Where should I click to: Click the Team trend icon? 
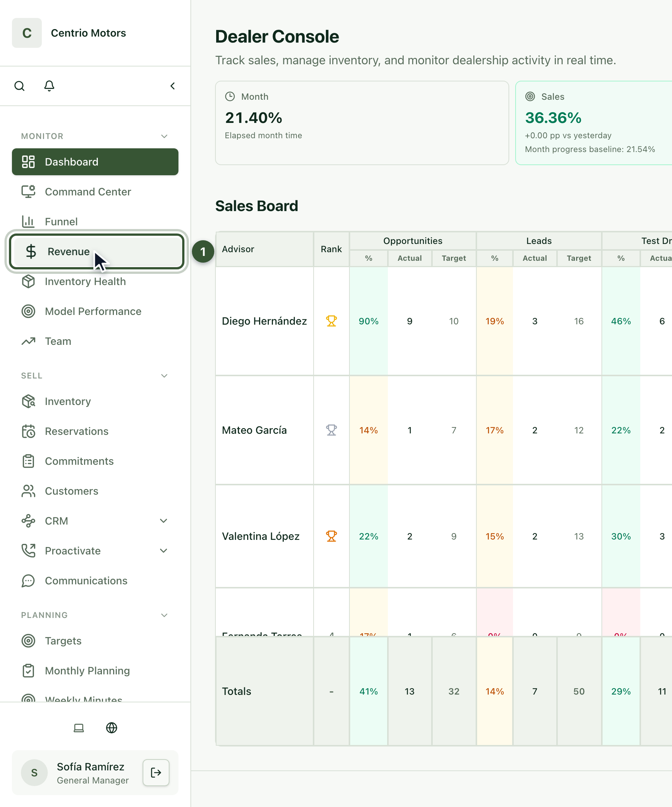tap(28, 341)
